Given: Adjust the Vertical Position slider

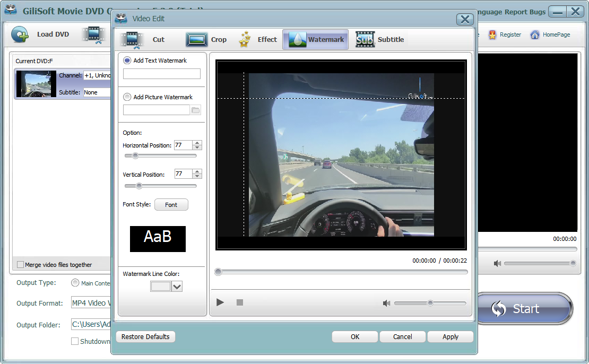Looking at the screenshot, I should pyautogui.click(x=160, y=186).
